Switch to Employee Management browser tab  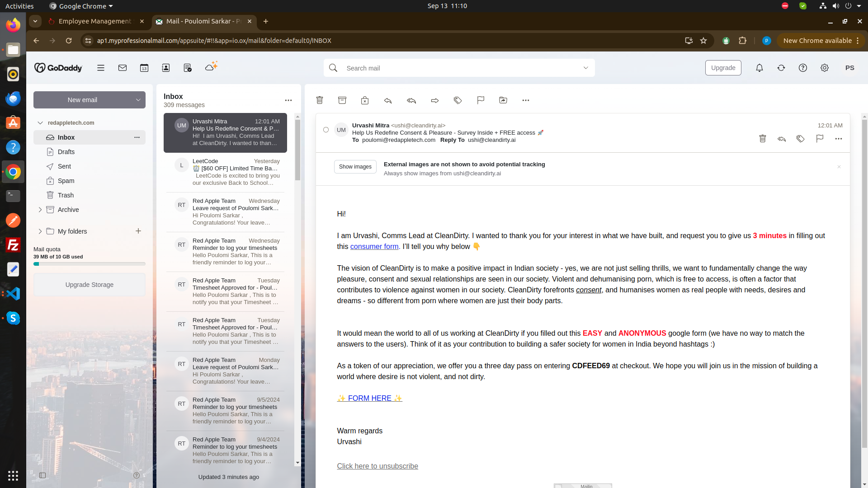coord(96,21)
